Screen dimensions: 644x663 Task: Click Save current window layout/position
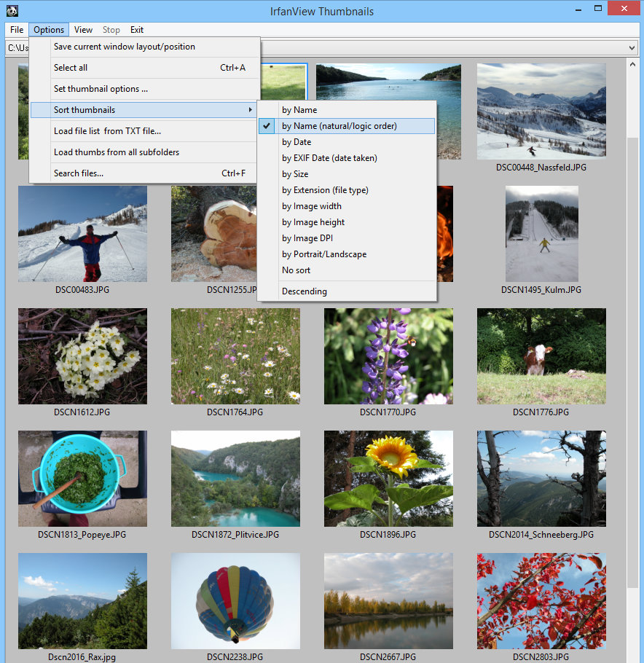pyautogui.click(x=125, y=47)
